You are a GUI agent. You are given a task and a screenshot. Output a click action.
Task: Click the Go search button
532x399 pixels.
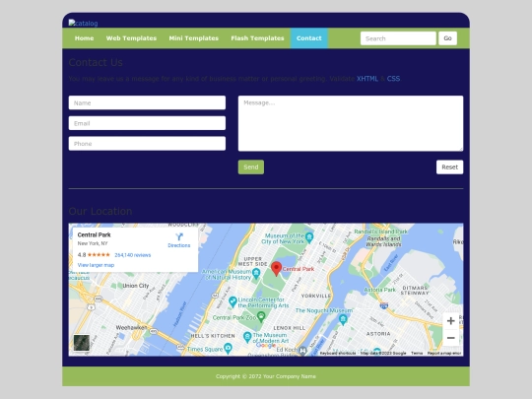click(447, 38)
